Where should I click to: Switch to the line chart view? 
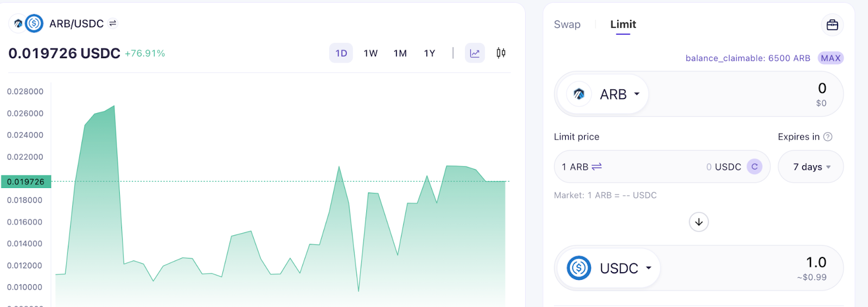click(475, 53)
